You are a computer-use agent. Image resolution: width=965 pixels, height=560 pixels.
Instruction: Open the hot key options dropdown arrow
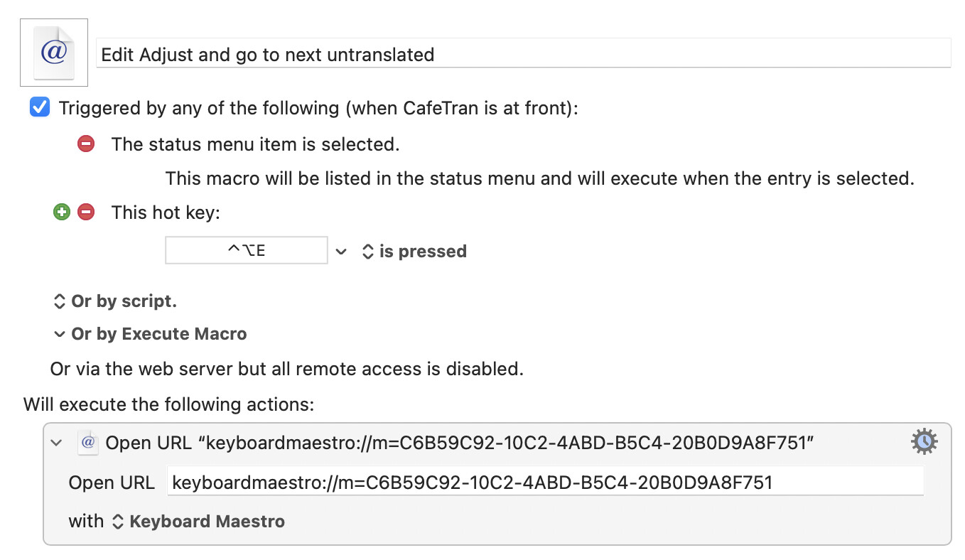click(342, 251)
